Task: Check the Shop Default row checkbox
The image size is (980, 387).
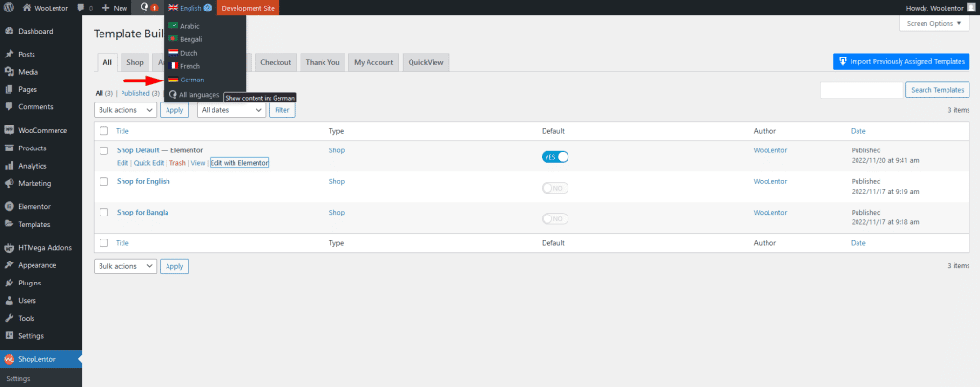Action: click(x=103, y=150)
